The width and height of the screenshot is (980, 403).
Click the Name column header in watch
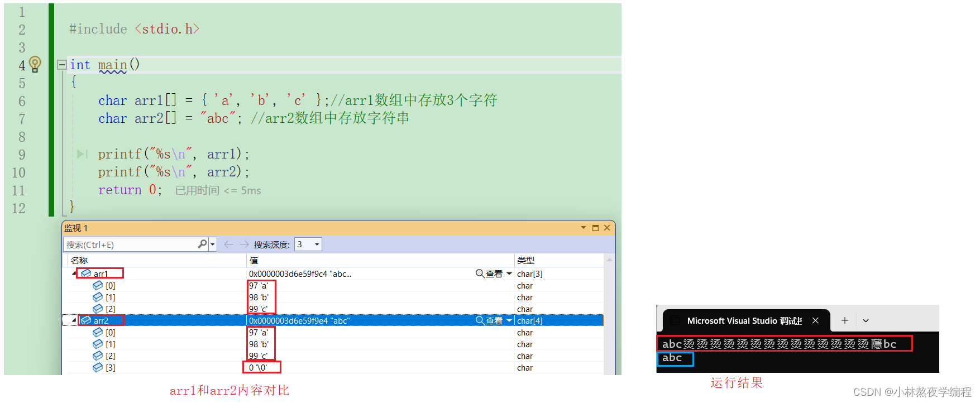point(156,260)
